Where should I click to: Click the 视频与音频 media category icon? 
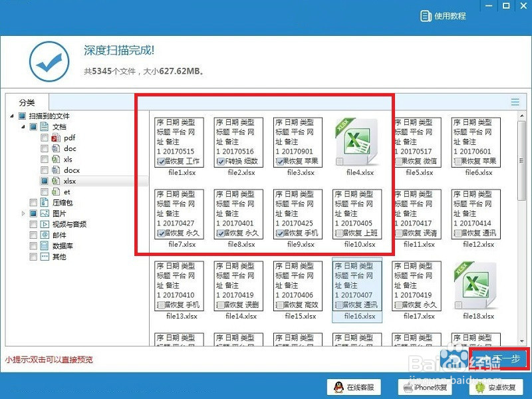point(44,223)
